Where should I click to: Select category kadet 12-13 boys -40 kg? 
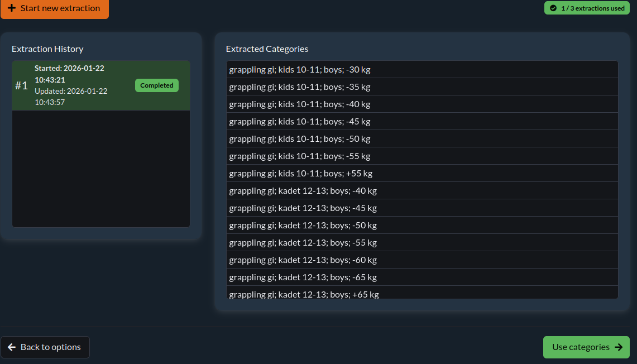tap(422, 191)
